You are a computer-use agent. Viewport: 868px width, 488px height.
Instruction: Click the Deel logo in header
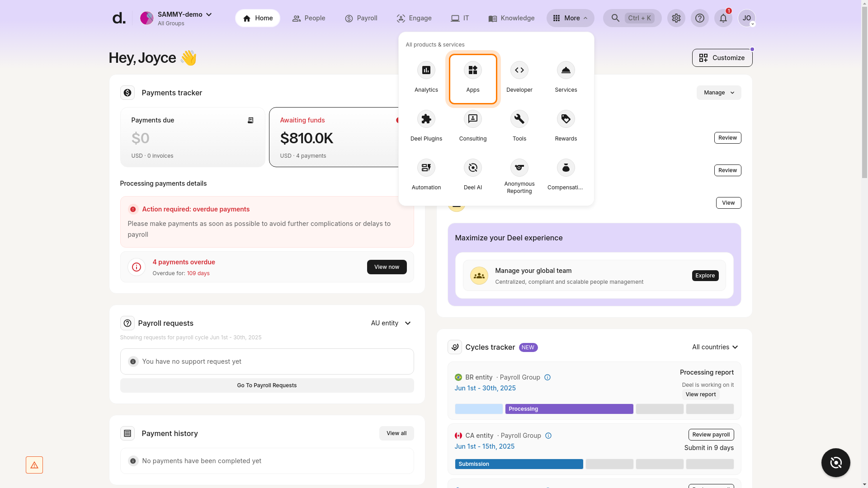tap(118, 18)
